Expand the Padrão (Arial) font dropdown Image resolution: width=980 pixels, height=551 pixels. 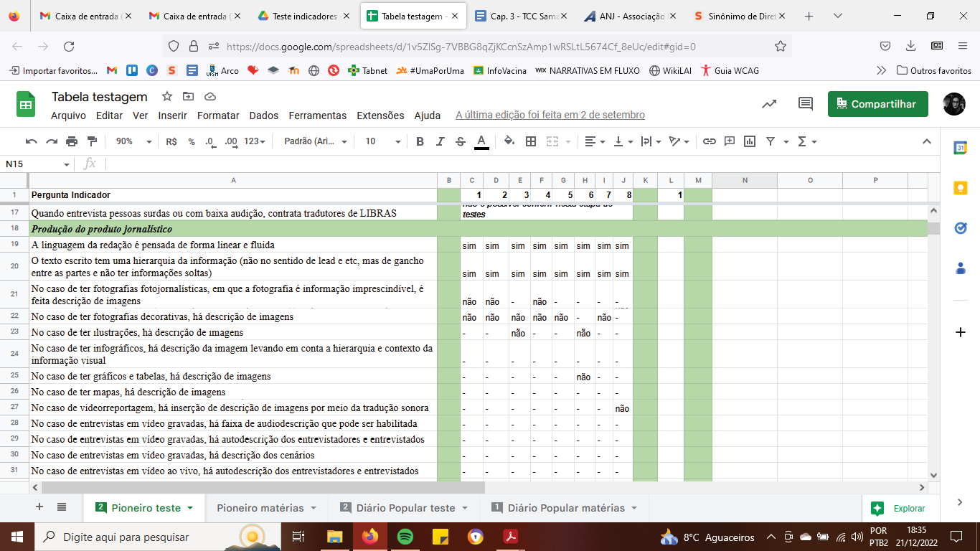[x=316, y=141]
